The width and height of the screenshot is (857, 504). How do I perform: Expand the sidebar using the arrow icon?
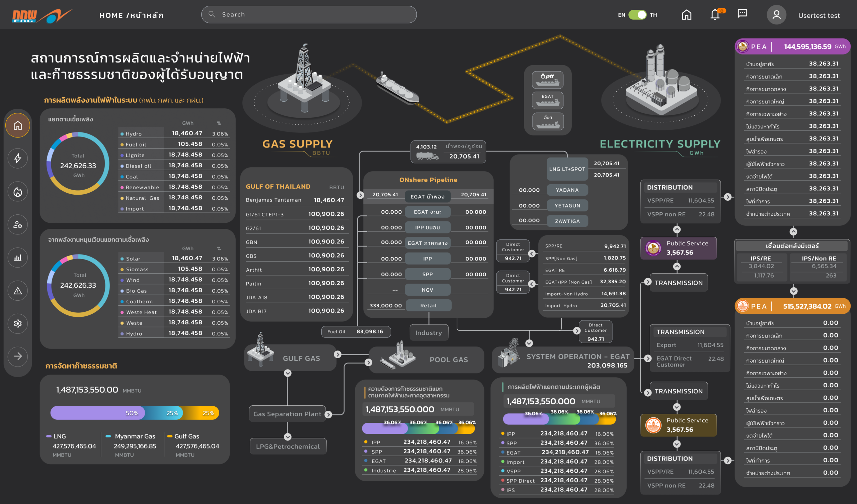click(18, 357)
